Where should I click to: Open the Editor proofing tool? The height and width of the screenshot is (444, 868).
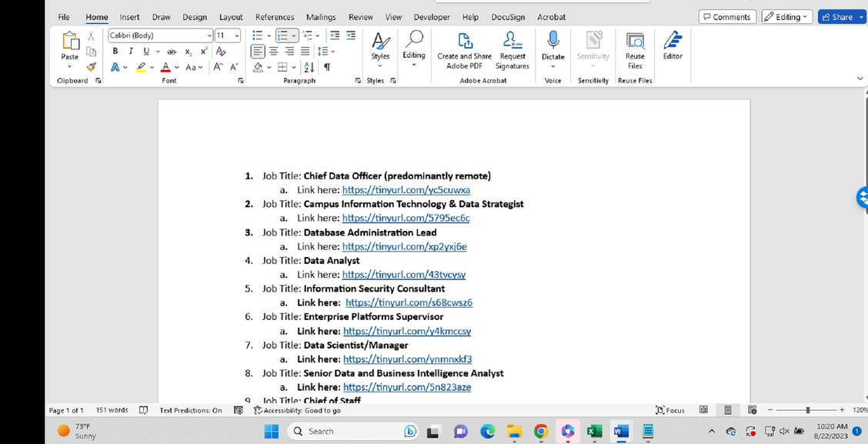click(x=673, y=45)
